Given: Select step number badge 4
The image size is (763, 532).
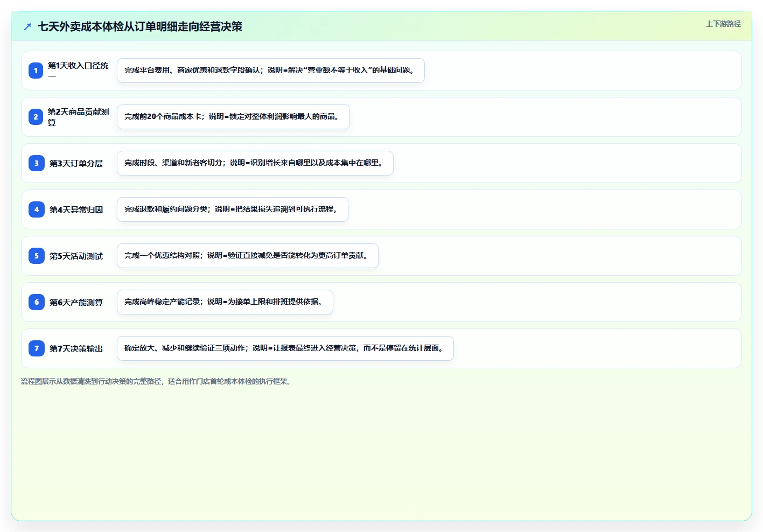Looking at the screenshot, I should pyautogui.click(x=36, y=209).
